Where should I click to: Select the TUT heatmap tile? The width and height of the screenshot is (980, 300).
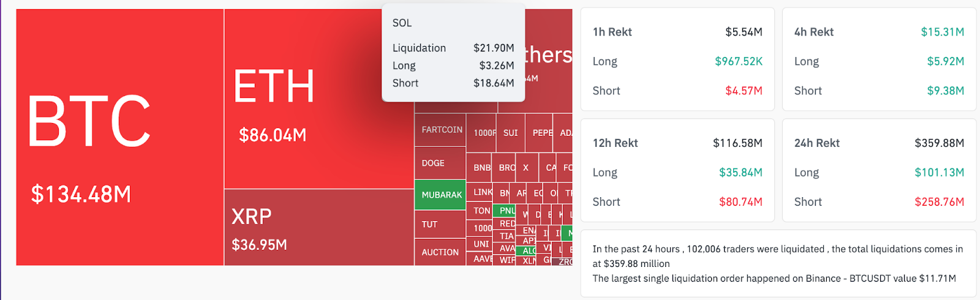440,225
